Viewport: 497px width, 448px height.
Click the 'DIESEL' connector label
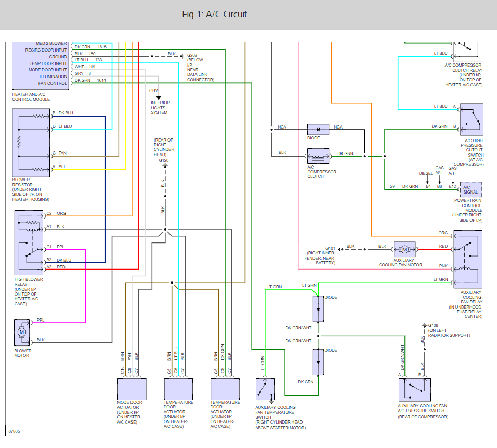click(426, 173)
